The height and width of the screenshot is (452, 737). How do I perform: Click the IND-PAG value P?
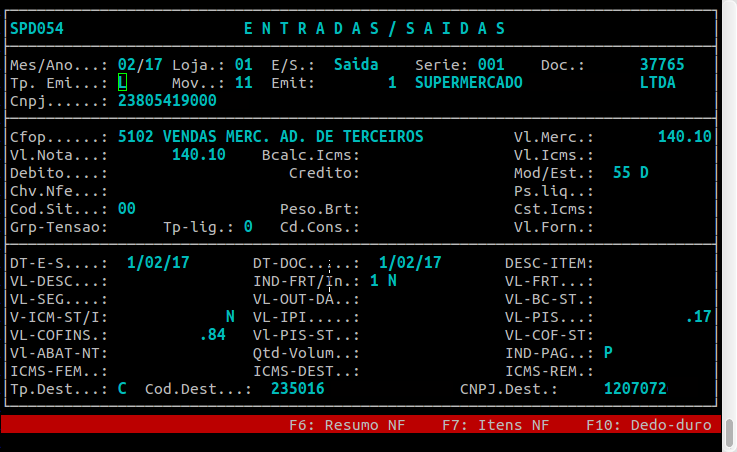point(608,353)
